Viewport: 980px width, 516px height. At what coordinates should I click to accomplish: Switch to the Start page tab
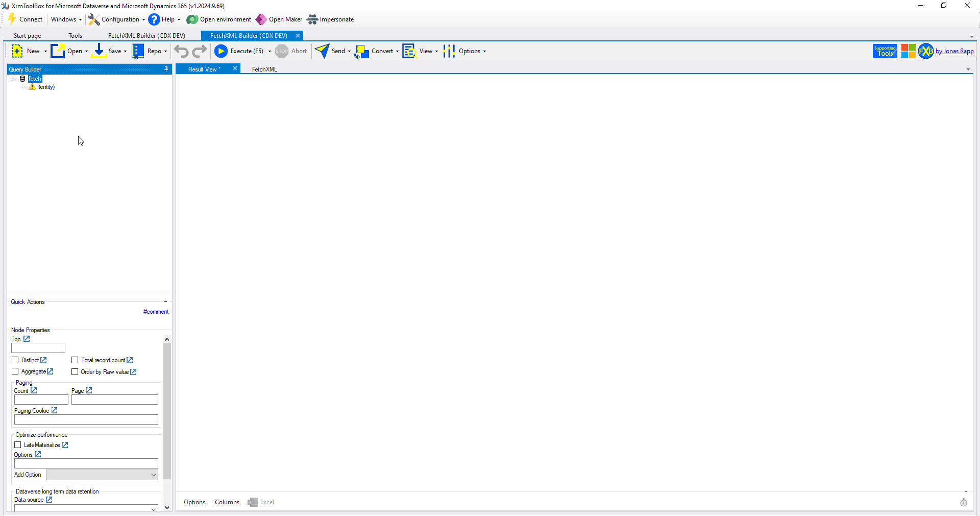[28, 36]
